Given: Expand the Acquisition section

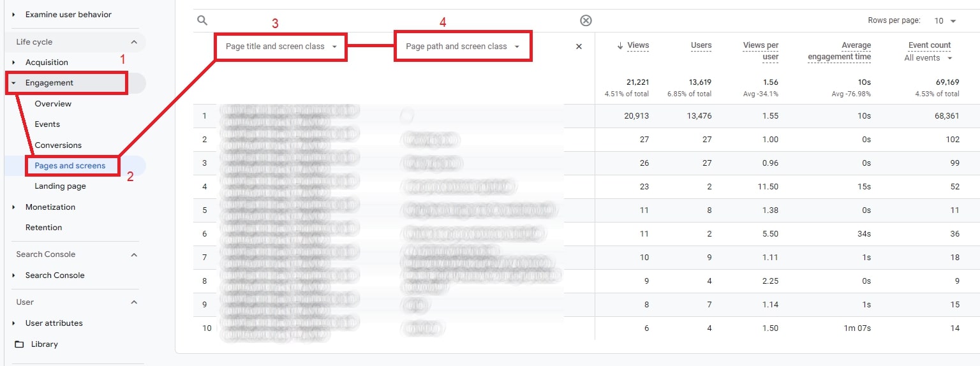Looking at the screenshot, I should pyautogui.click(x=14, y=62).
